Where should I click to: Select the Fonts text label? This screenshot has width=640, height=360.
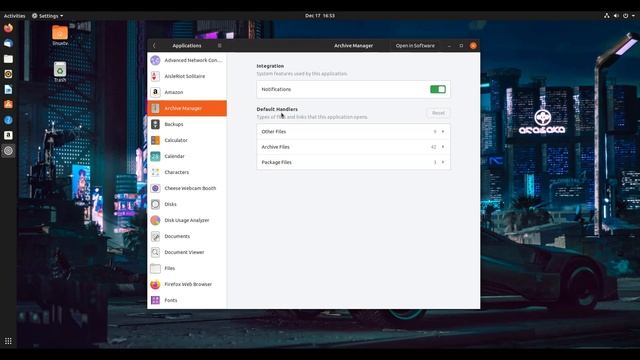[171, 300]
